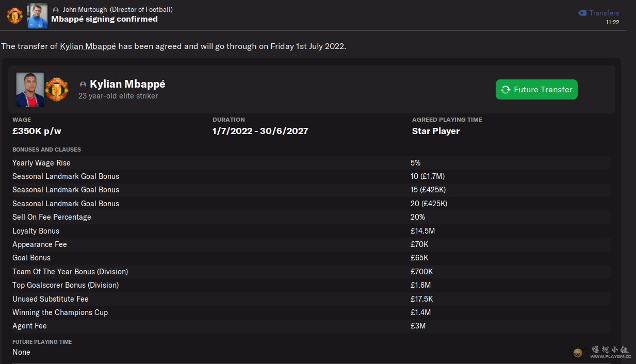Click the Mbappé signing confirmed title
The height and width of the screenshot is (364, 636).
pyautogui.click(x=104, y=19)
